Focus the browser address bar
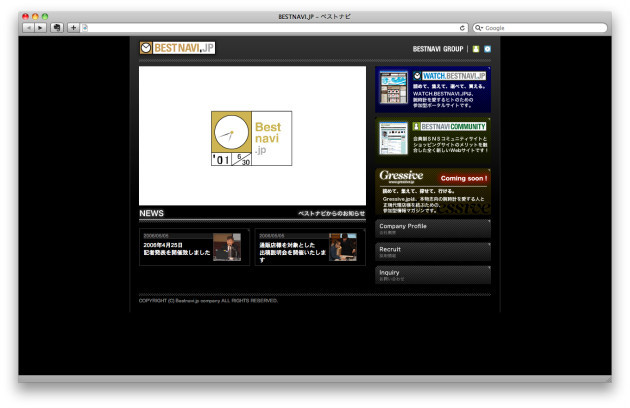630x408 pixels. pos(274,28)
